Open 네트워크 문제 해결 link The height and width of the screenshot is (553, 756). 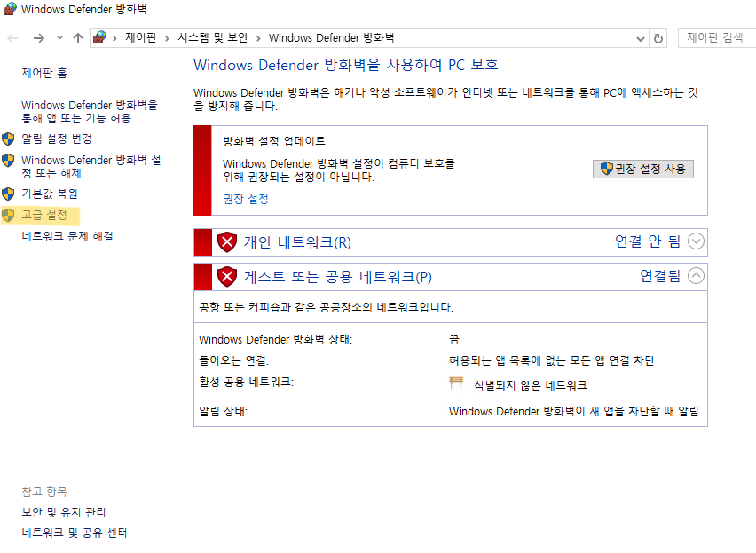click(x=67, y=236)
